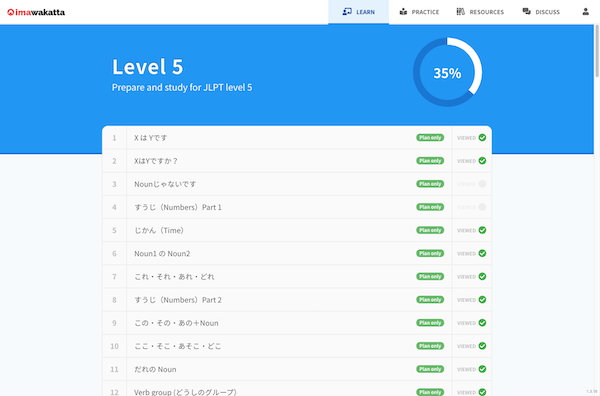
Task: Toggle viewed checkmark for lesson 9
Action: pyautogui.click(x=482, y=323)
